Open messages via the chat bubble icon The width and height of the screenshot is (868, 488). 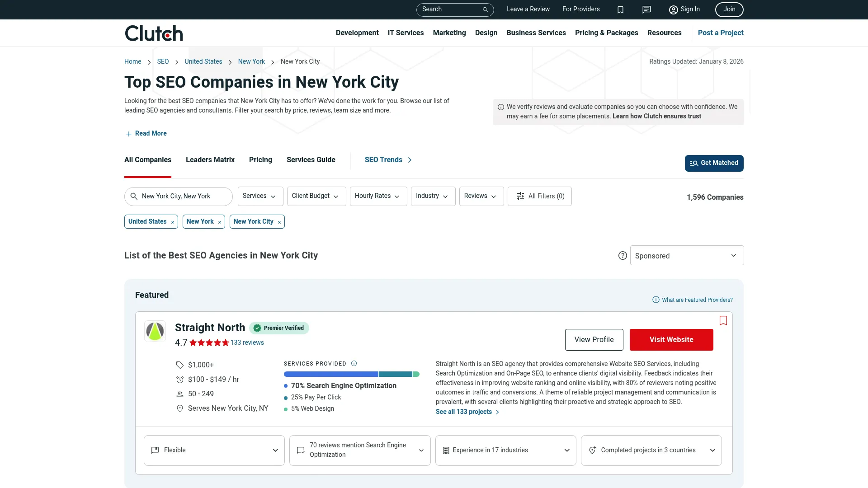646,9
